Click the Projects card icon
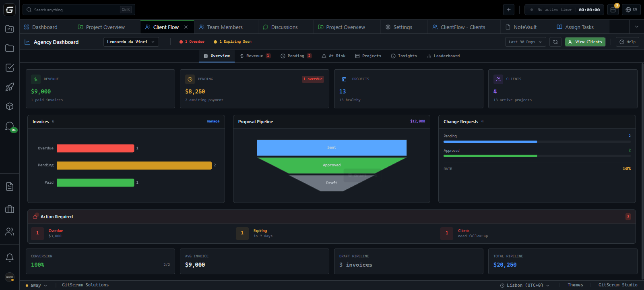 click(x=344, y=79)
